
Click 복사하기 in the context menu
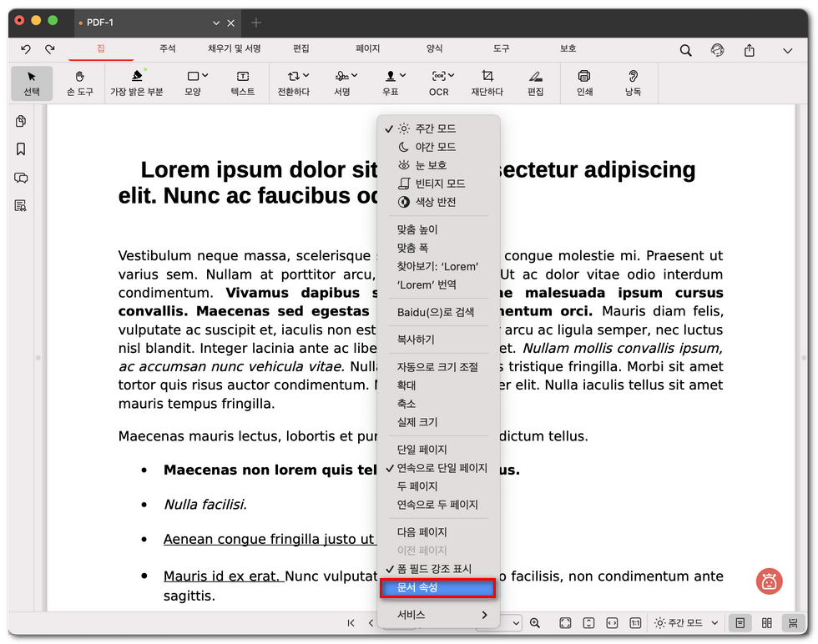tap(416, 340)
